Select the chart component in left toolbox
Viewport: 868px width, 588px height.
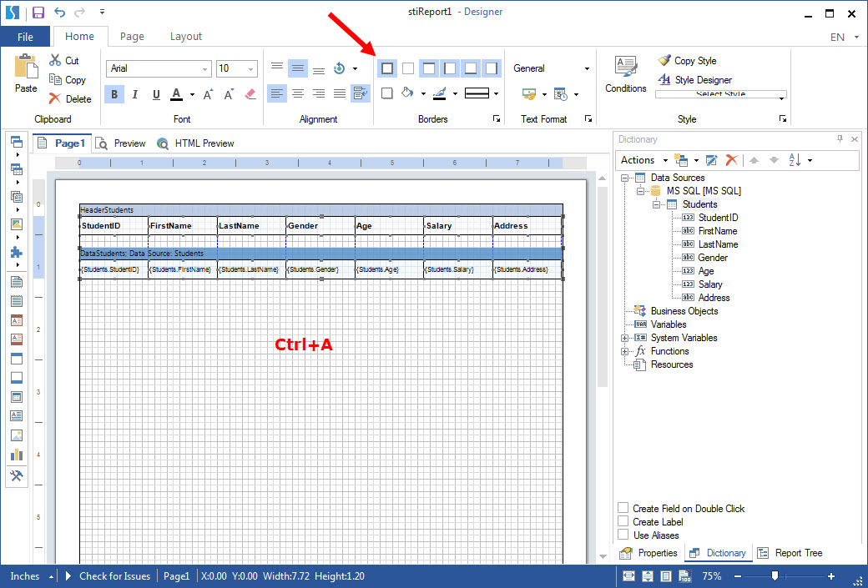pos(17,455)
